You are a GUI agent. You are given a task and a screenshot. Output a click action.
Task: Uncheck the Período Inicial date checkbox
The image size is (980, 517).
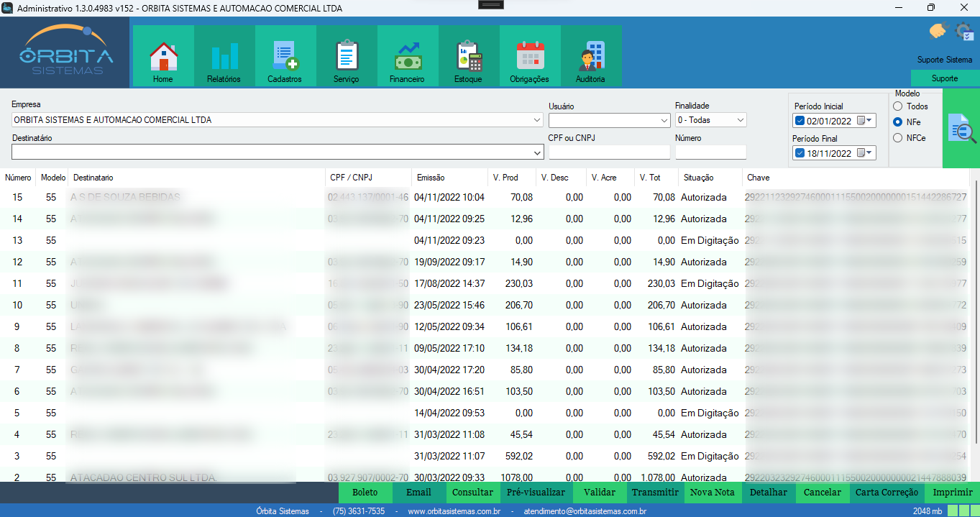coord(800,120)
